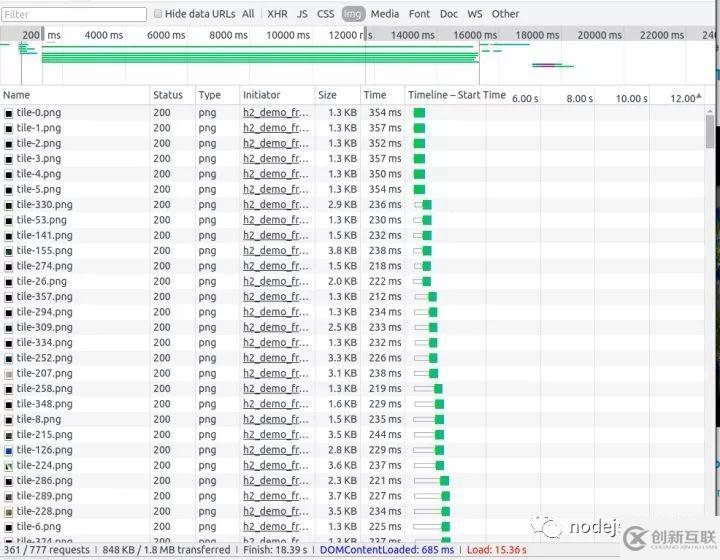The width and height of the screenshot is (720, 560).
Task: Select the tile-289.png request name
Action: click(x=45, y=496)
